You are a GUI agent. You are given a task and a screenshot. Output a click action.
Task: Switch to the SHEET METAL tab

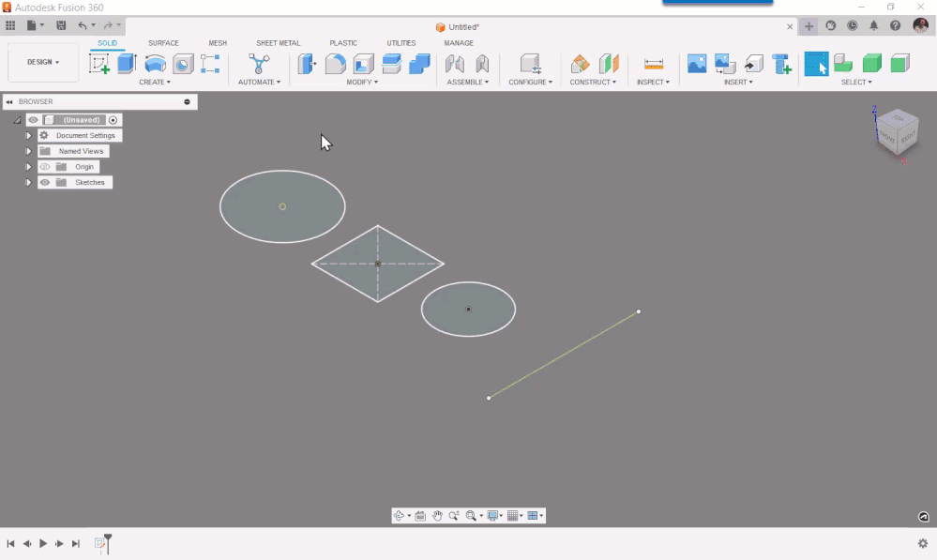(278, 43)
